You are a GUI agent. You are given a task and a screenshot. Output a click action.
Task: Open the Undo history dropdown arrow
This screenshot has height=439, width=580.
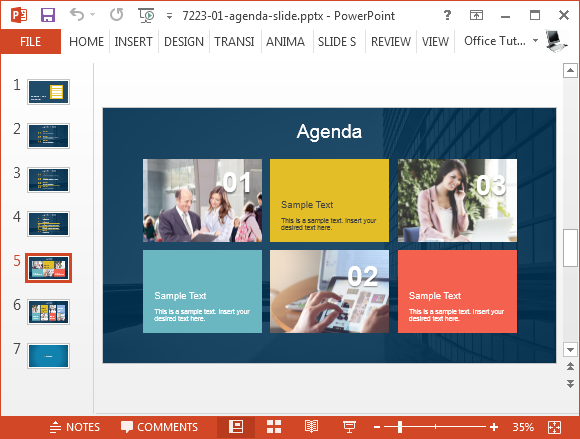pos(92,15)
